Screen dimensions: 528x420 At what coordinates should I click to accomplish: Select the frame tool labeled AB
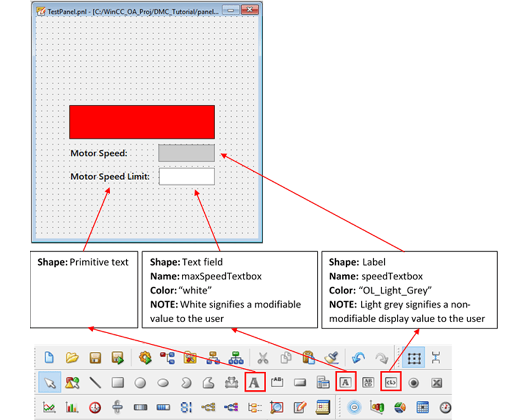coord(277,382)
